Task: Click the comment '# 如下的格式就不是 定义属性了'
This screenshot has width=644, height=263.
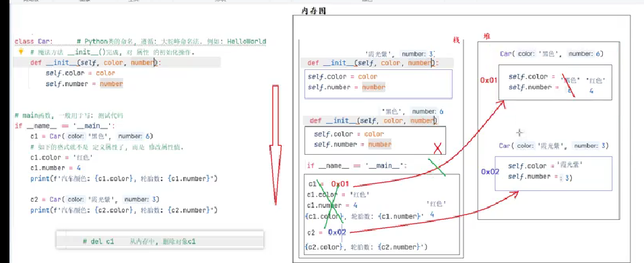Action: click(107, 147)
